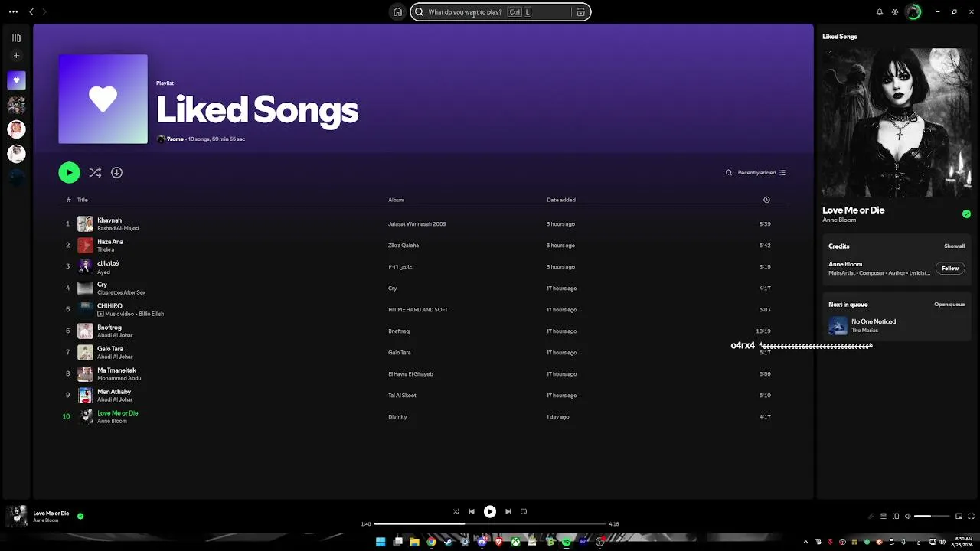Open the Cigarettes After Sex artist link
The image size is (980, 551).
[x=121, y=292]
